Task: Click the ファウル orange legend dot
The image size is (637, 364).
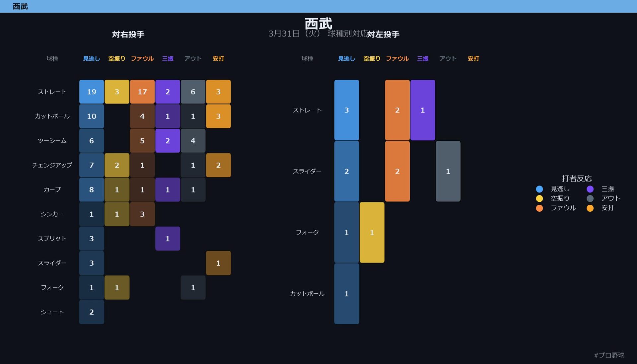Action: click(539, 208)
